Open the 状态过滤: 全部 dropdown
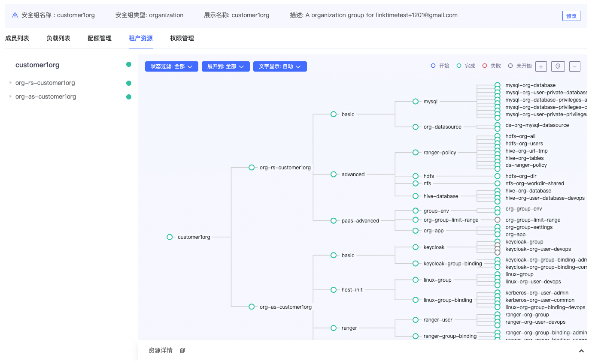The height and width of the screenshot is (364, 592). pos(172,66)
